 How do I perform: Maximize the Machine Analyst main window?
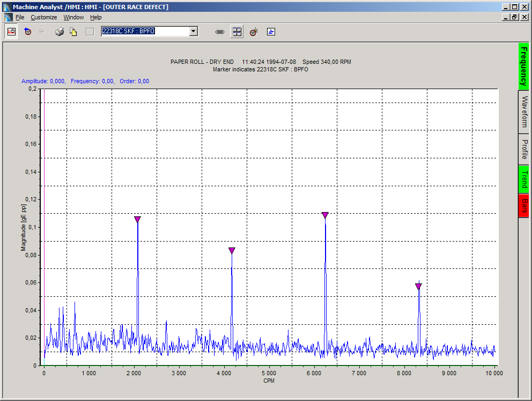(x=515, y=7)
